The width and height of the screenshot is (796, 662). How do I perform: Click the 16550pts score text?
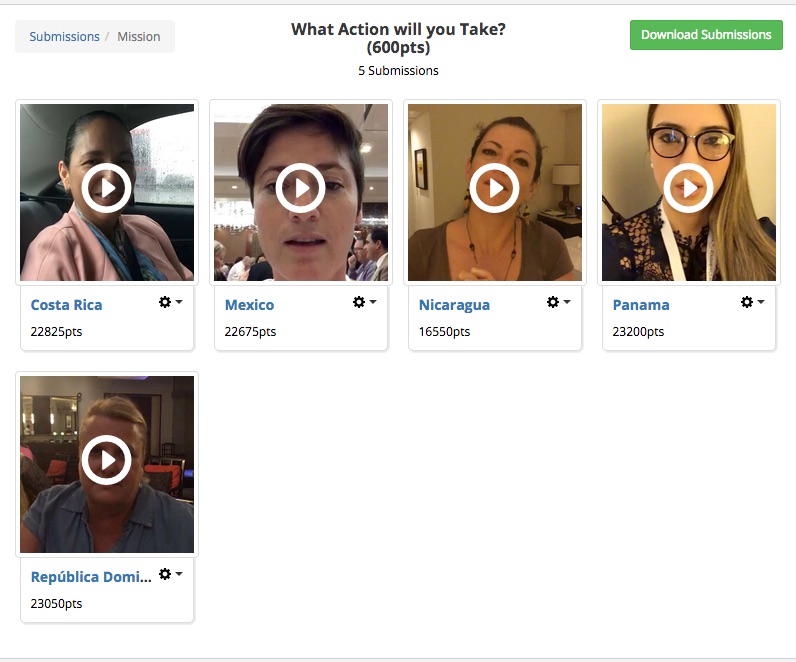click(x=444, y=332)
